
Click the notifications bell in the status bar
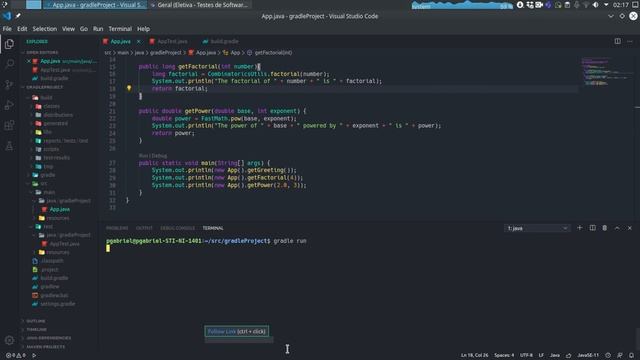(632, 356)
